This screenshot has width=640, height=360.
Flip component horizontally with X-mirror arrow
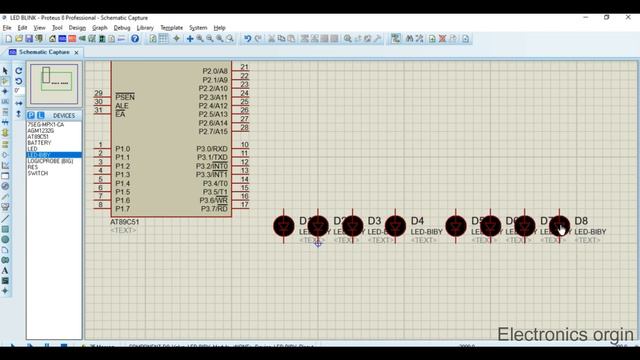click(x=19, y=104)
